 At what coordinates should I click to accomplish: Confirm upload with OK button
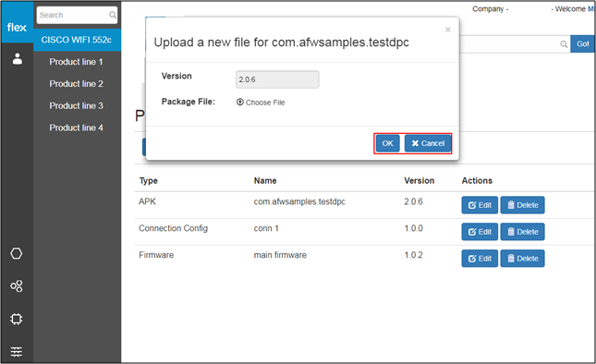click(388, 143)
